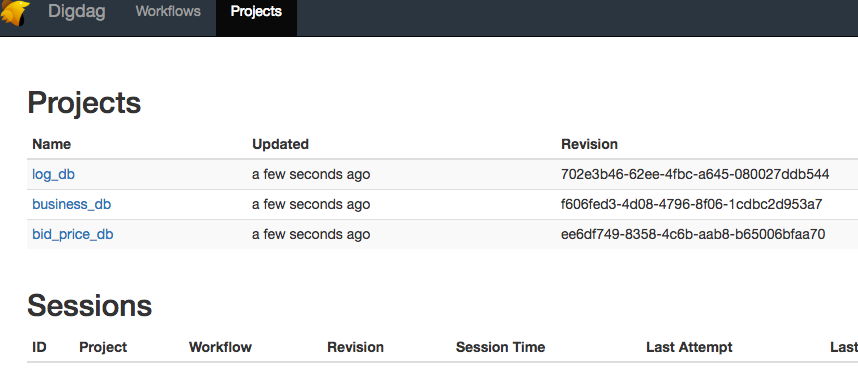858x374 pixels.
Task: Click the Sessions Project column header
Action: pos(103,347)
